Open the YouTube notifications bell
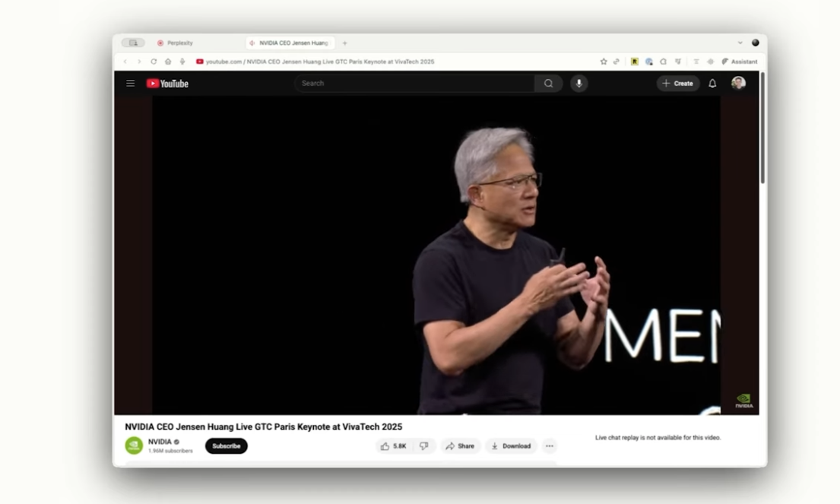Image resolution: width=840 pixels, height=504 pixels. point(712,84)
